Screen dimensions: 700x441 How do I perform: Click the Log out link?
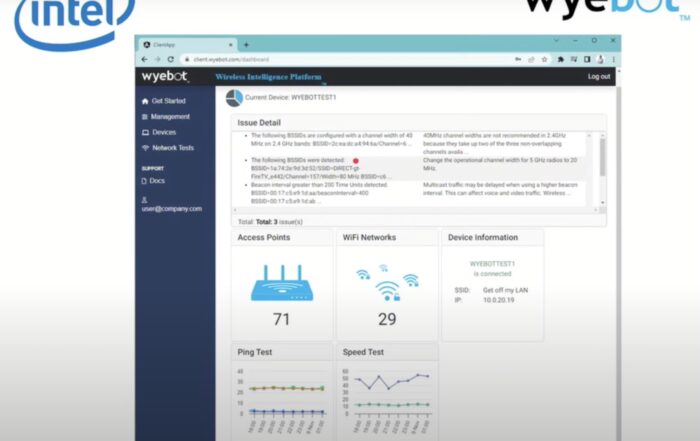tap(599, 76)
